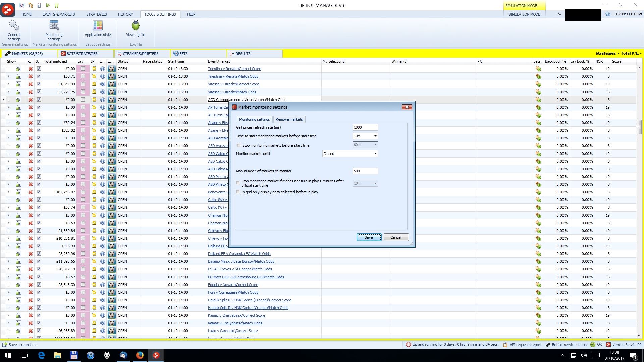Open the time to start monitoring dropdown
This screenshot has width=644, height=362.
tap(375, 136)
